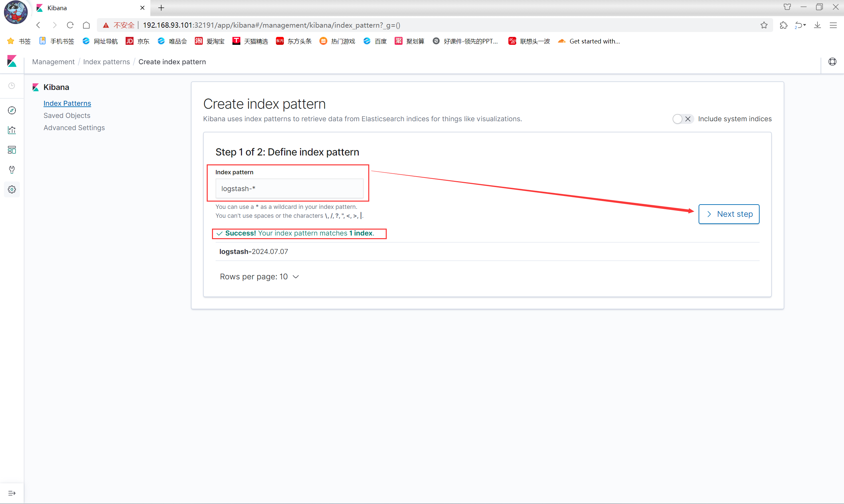This screenshot has height=504, width=844.
Task: Toggle Include system indices switch
Action: (682, 119)
